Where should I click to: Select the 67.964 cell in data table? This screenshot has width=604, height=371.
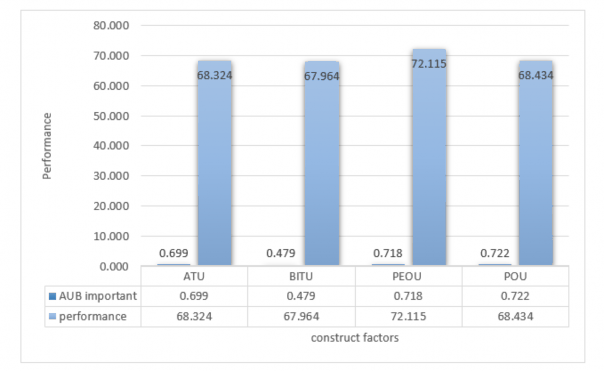(301, 316)
